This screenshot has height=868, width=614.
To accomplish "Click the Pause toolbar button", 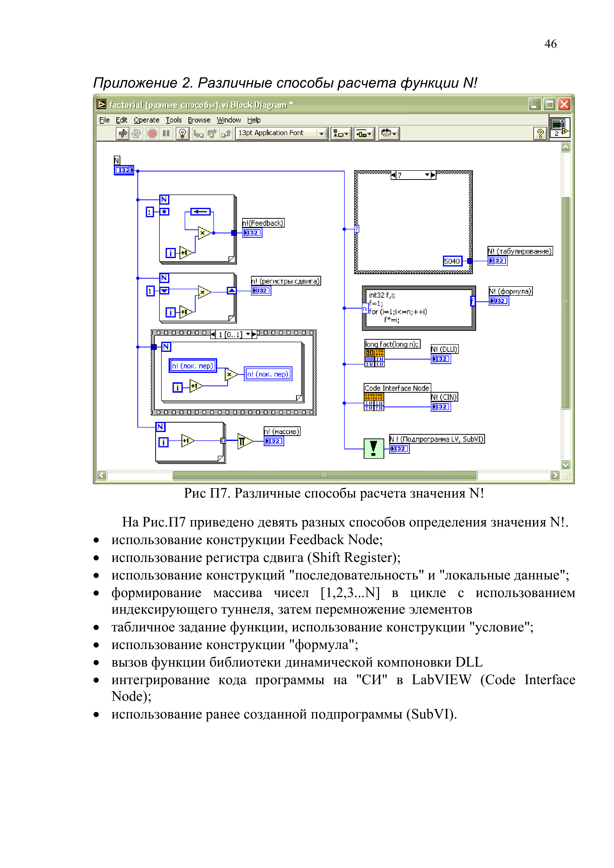I will (x=166, y=133).
